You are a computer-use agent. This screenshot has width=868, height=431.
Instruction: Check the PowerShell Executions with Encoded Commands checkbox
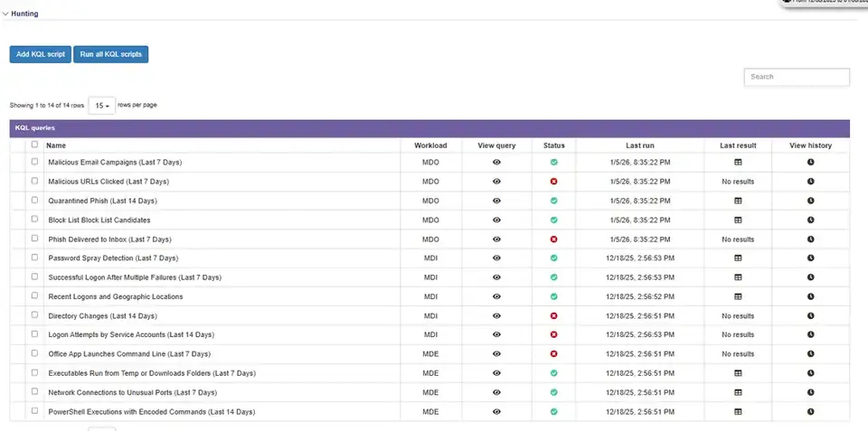tap(35, 410)
